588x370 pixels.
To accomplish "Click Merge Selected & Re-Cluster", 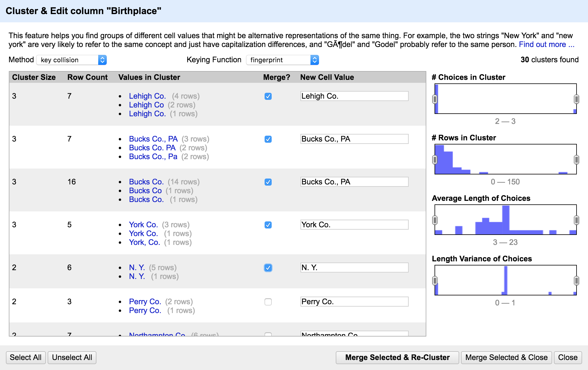I will [x=397, y=357].
